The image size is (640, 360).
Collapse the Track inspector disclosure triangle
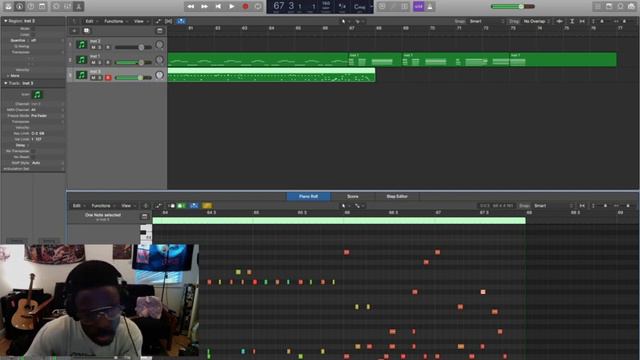(6, 83)
